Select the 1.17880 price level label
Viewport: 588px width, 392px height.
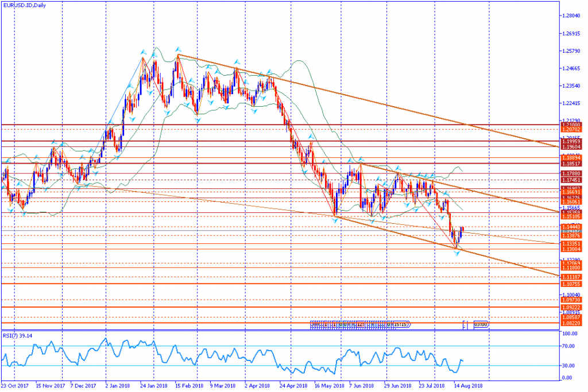572,173
